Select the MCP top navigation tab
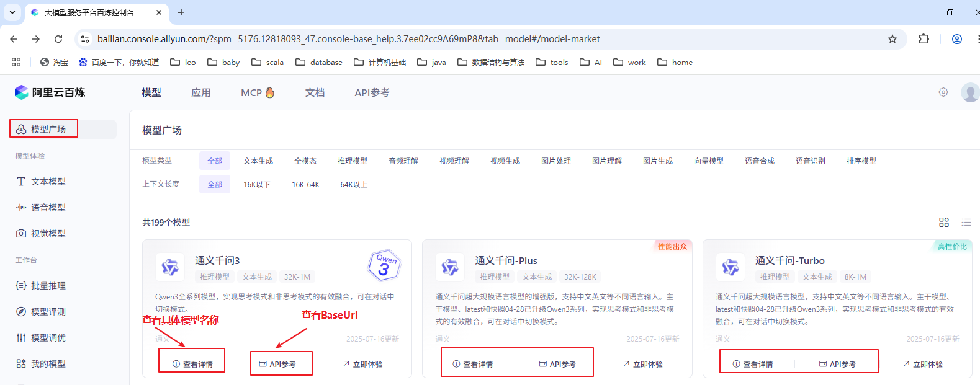The height and width of the screenshot is (385, 980). click(258, 92)
